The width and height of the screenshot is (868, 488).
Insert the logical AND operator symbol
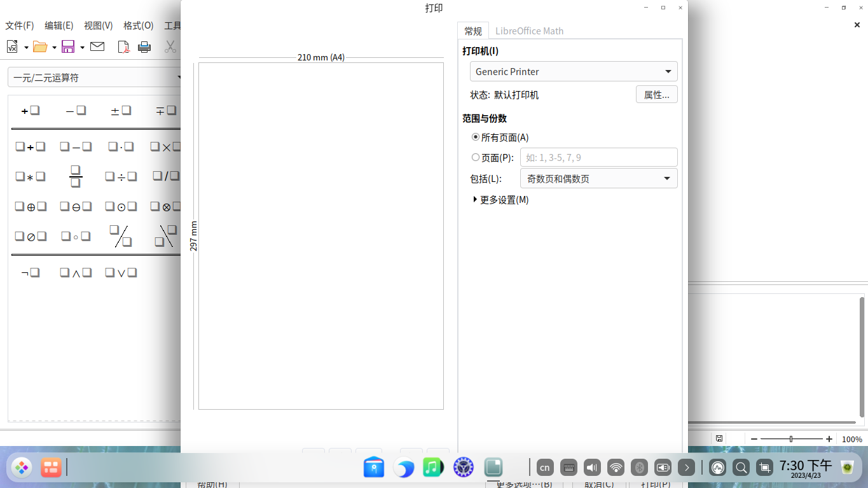pyautogui.click(x=76, y=272)
